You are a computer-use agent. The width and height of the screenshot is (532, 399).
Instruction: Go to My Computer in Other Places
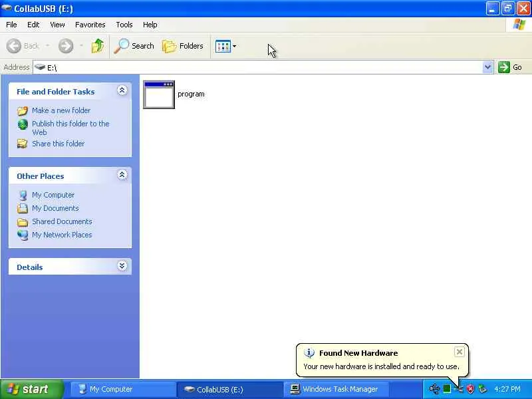[53, 195]
